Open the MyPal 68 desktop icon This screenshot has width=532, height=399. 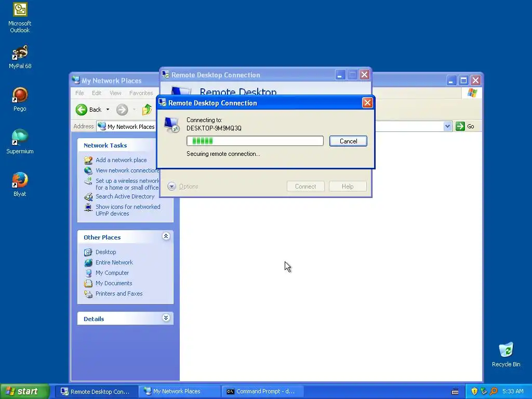pyautogui.click(x=20, y=57)
